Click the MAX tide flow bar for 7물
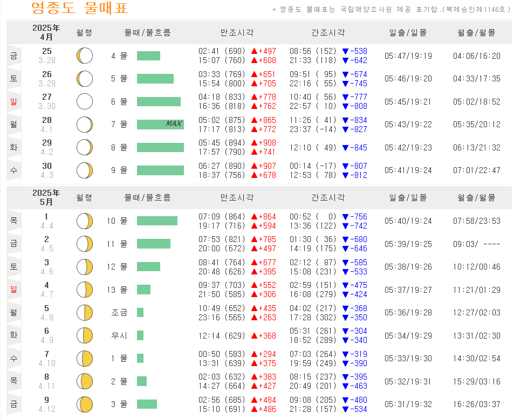Viewport: 514px width, 420px height. [160, 125]
